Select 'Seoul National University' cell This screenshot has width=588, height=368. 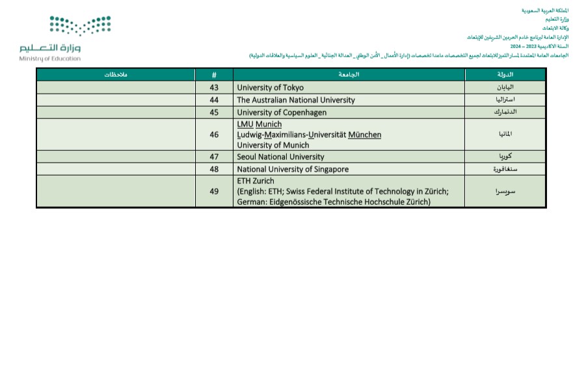pos(349,157)
